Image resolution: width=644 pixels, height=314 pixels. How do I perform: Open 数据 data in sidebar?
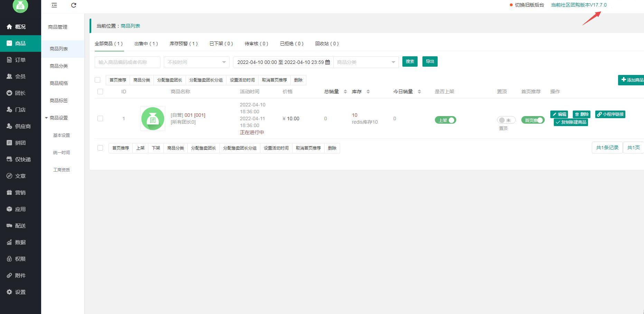(x=20, y=242)
